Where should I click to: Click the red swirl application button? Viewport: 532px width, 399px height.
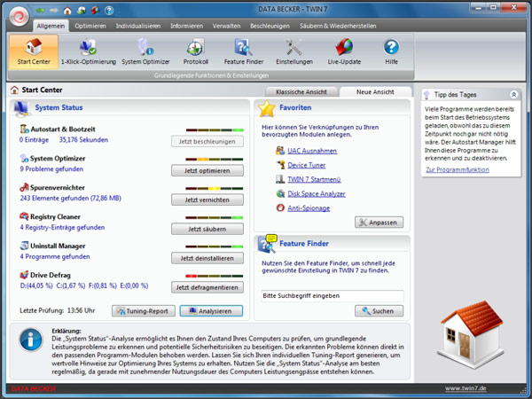point(20,16)
